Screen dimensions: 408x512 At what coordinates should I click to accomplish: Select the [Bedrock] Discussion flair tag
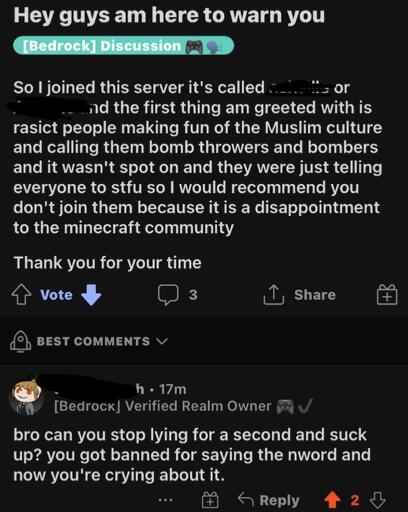(x=123, y=46)
